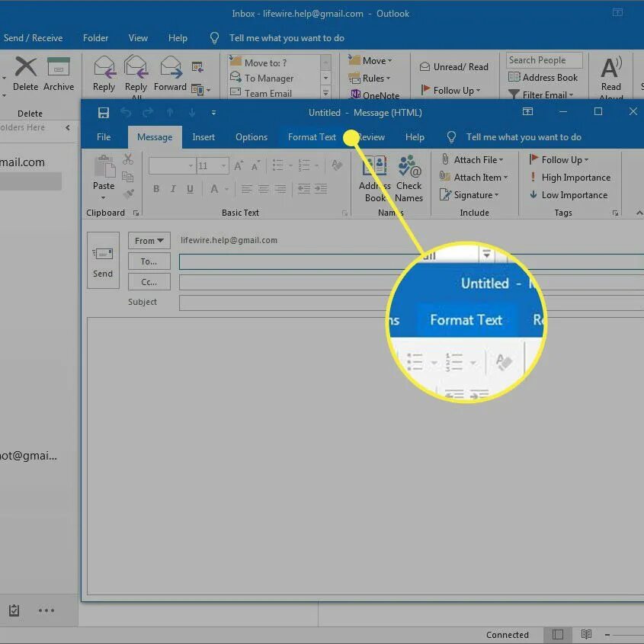Image resolution: width=644 pixels, height=644 pixels.
Task: Toggle Bold formatting
Action: 156,189
